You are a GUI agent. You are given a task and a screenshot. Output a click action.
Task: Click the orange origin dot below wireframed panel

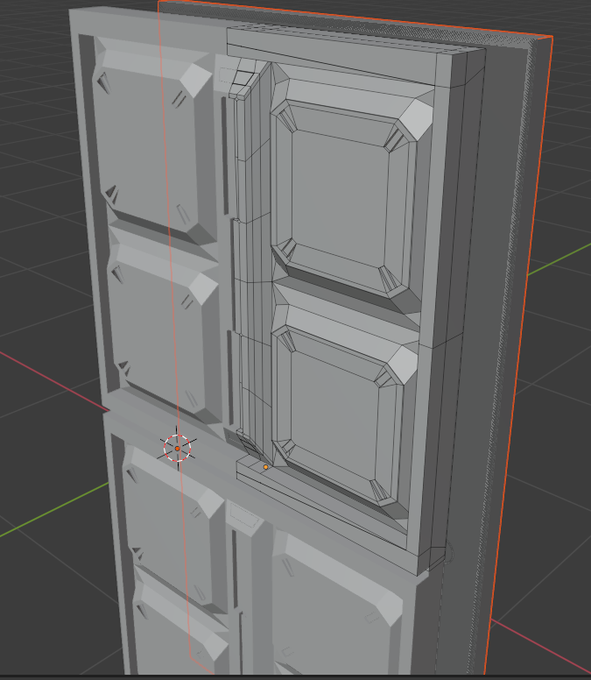pyautogui.click(x=266, y=467)
